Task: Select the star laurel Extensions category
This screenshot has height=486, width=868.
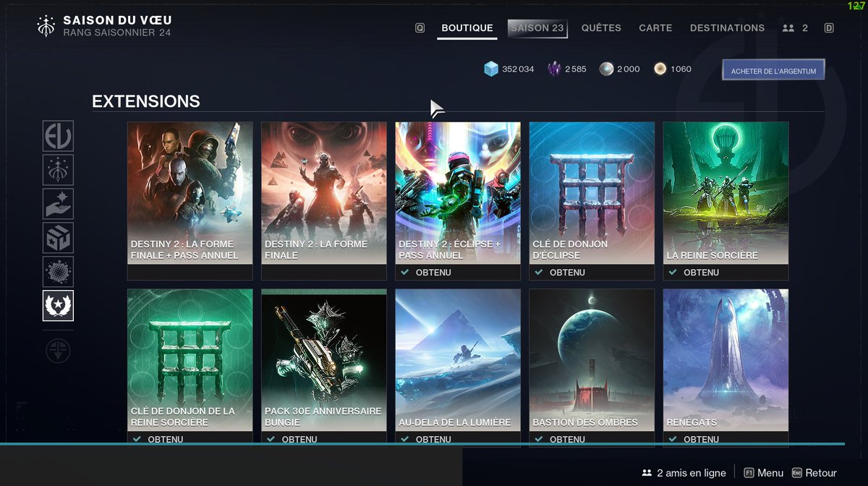Action: click(58, 306)
